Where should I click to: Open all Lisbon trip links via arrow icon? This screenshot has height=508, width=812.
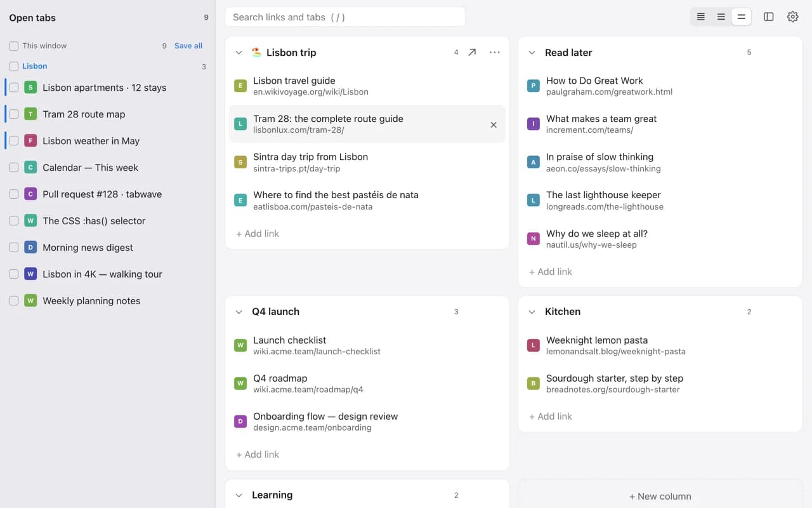point(472,53)
